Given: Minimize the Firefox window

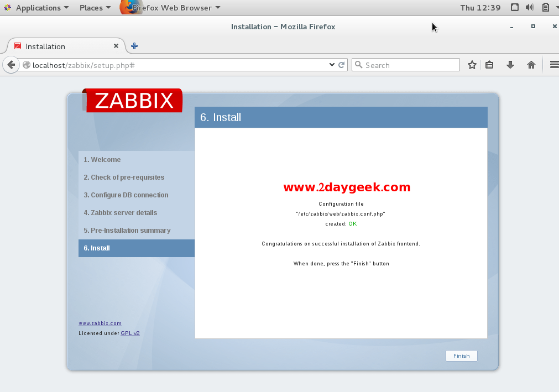Looking at the screenshot, I should (511, 27).
